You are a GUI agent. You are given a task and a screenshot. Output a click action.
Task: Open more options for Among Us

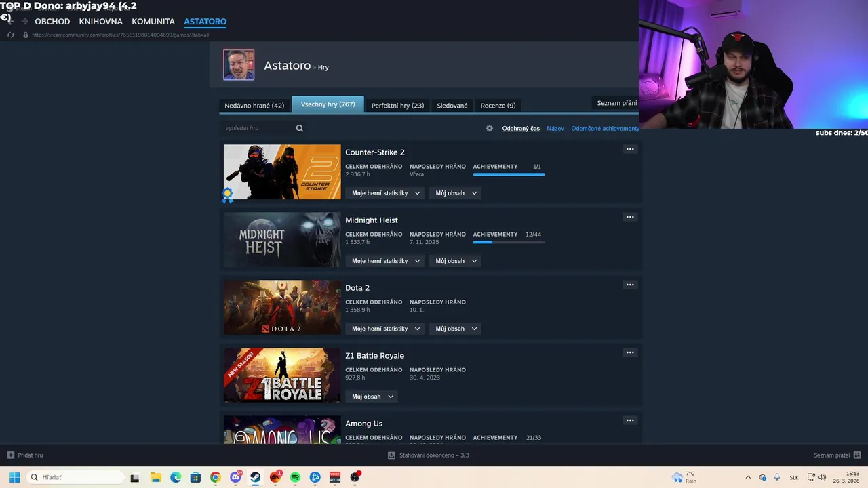coord(630,420)
